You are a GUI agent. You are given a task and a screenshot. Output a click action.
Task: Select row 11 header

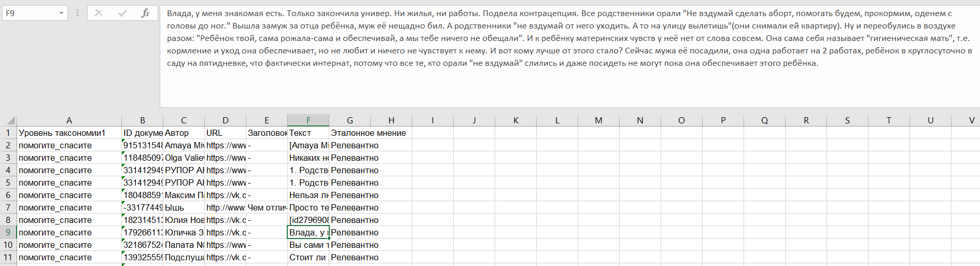coord(8,257)
